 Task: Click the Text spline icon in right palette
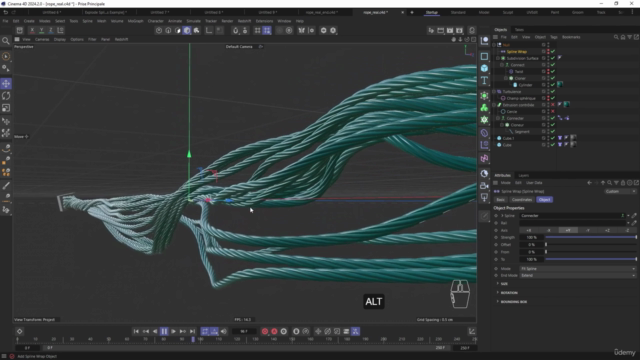pyautogui.click(x=484, y=80)
